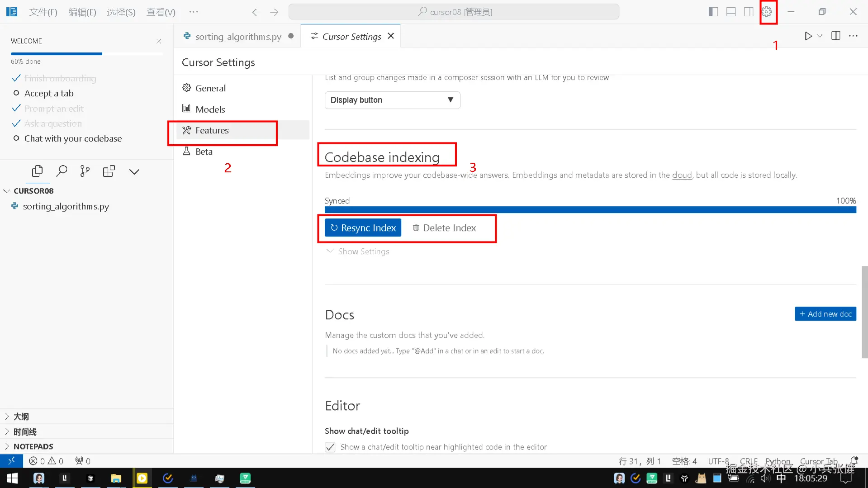Open the 文件(F) menu
The image size is (868, 488).
coord(43,12)
